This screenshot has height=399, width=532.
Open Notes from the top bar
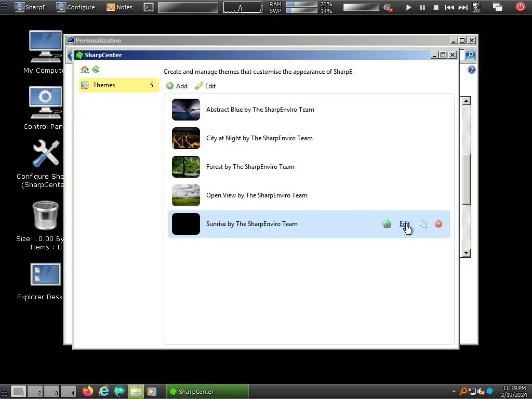tap(119, 7)
